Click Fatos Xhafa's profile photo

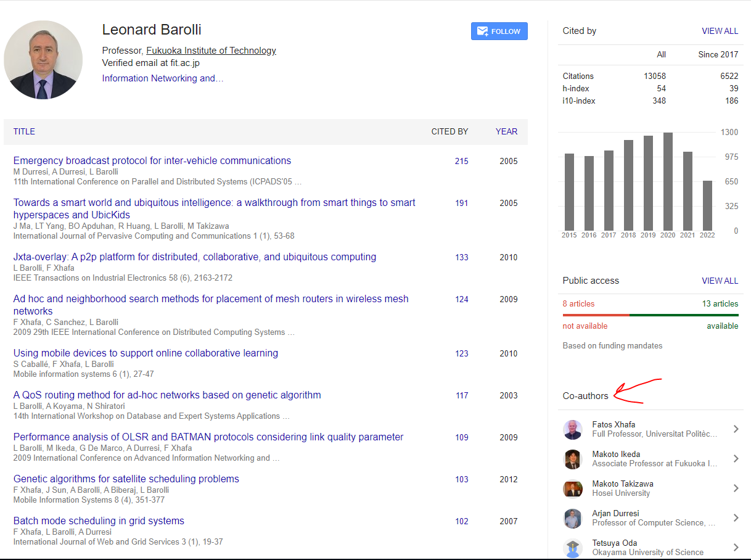point(572,429)
